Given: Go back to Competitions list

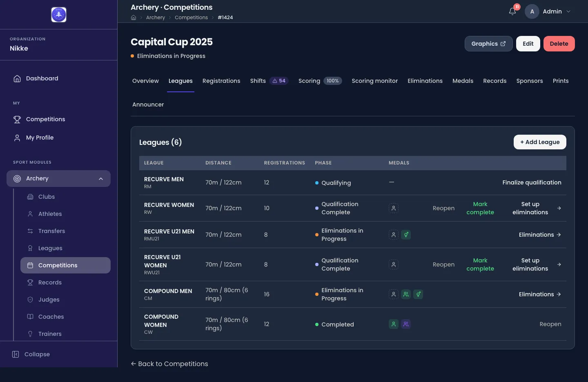Looking at the screenshot, I should tap(169, 364).
